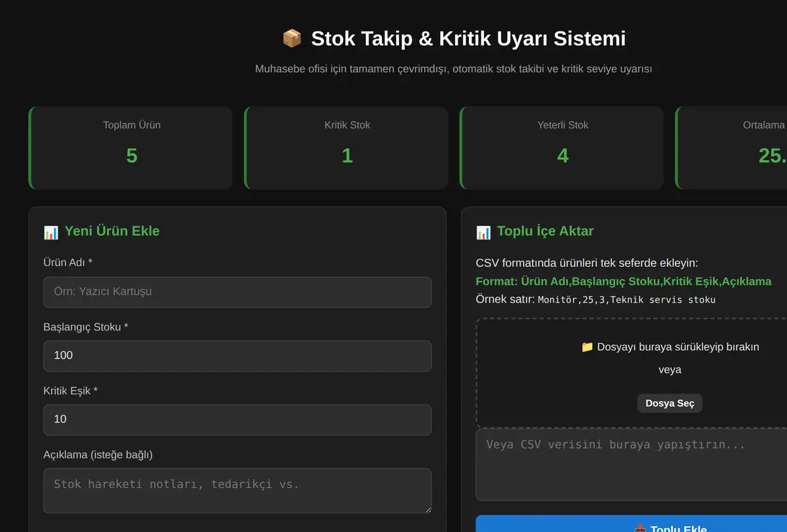Click the Kritik Eşik field with 10

237,420
